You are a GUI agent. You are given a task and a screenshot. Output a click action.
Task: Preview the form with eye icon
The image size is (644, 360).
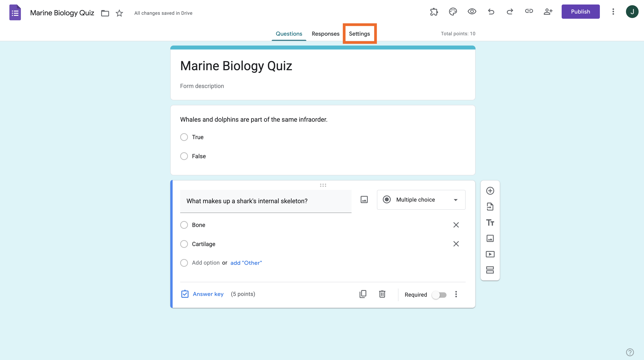coord(472,12)
